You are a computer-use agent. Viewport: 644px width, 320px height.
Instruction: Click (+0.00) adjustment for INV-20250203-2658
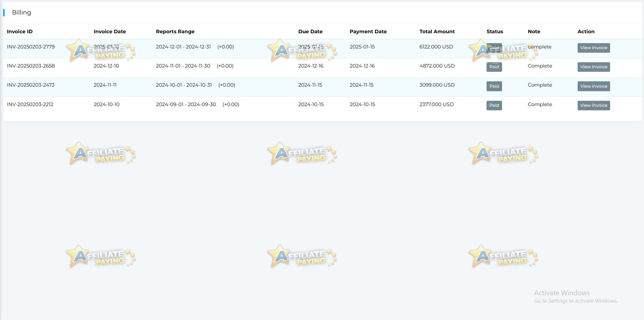coord(225,66)
